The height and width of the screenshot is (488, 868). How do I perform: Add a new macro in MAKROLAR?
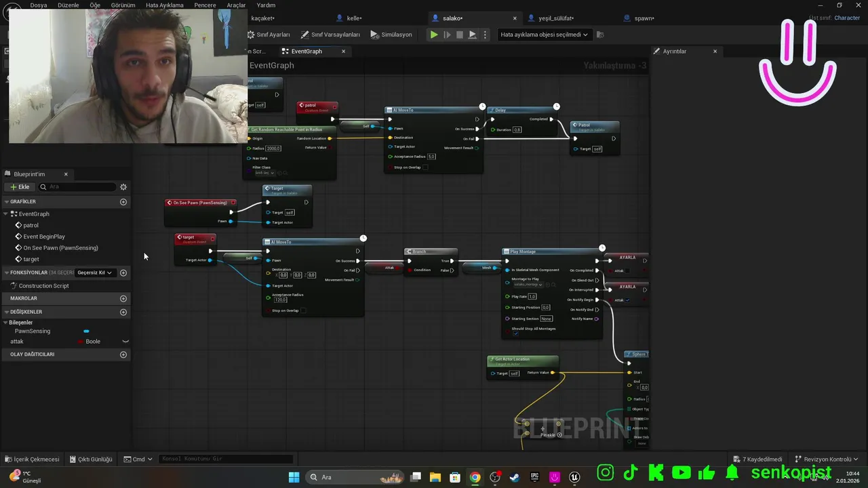(x=123, y=298)
